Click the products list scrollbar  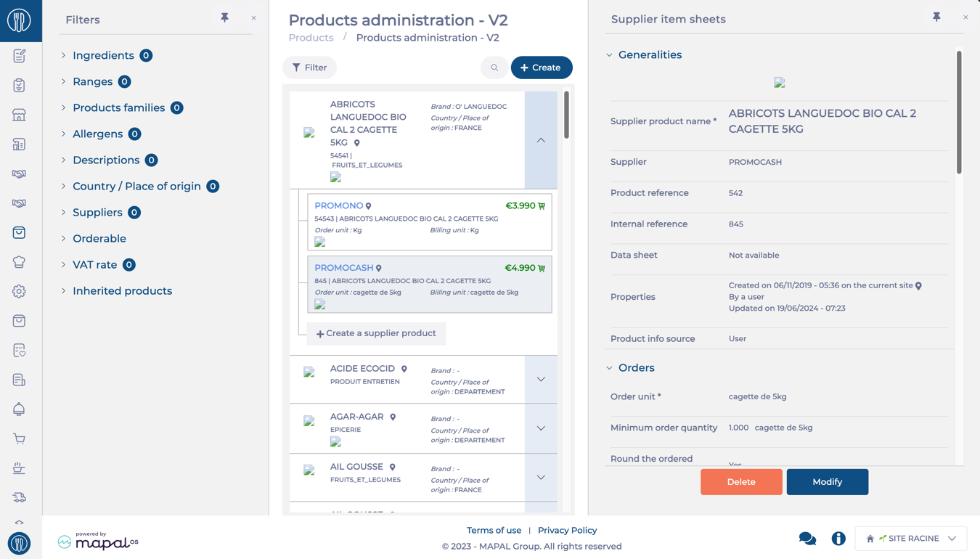click(x=566, y=115)
